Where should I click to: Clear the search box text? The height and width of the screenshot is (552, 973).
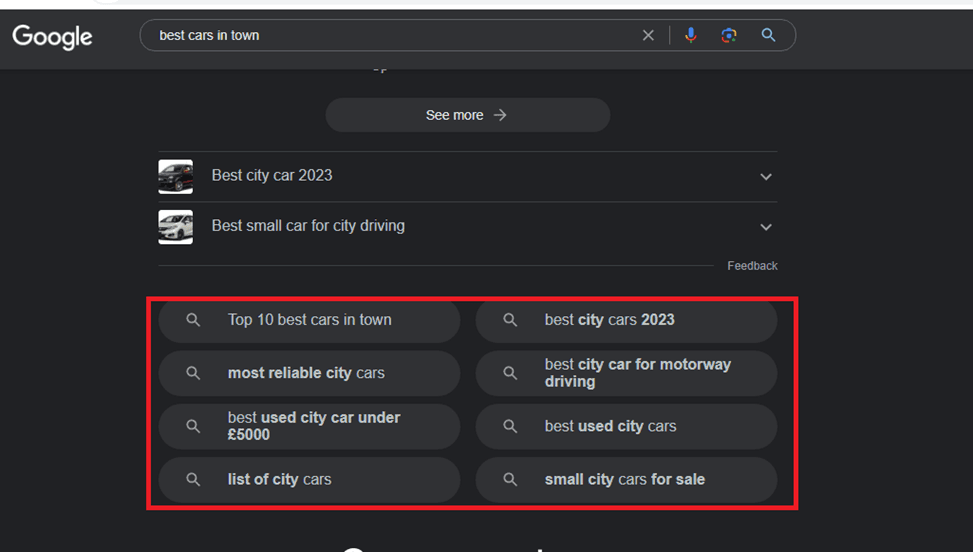pyautogui.click(x=648, y=35)
